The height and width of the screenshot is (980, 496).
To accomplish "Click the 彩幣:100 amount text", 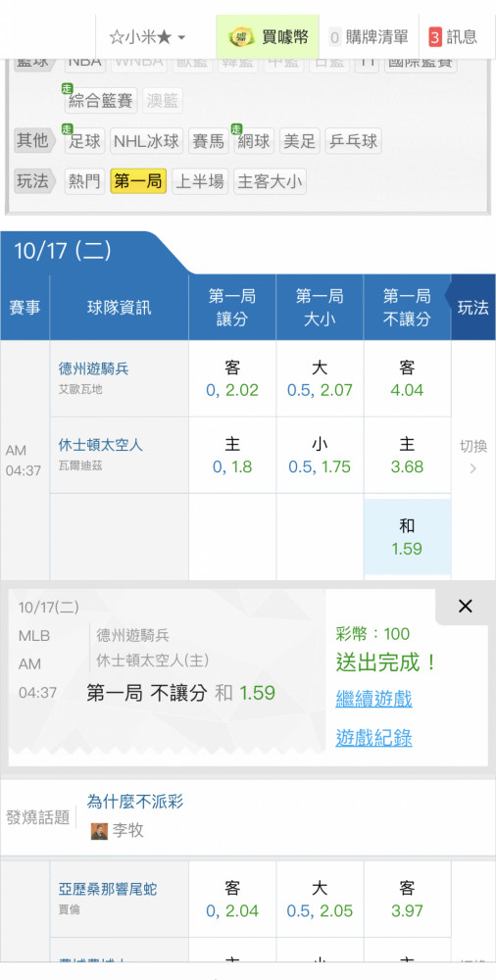I will coord(372,634).
